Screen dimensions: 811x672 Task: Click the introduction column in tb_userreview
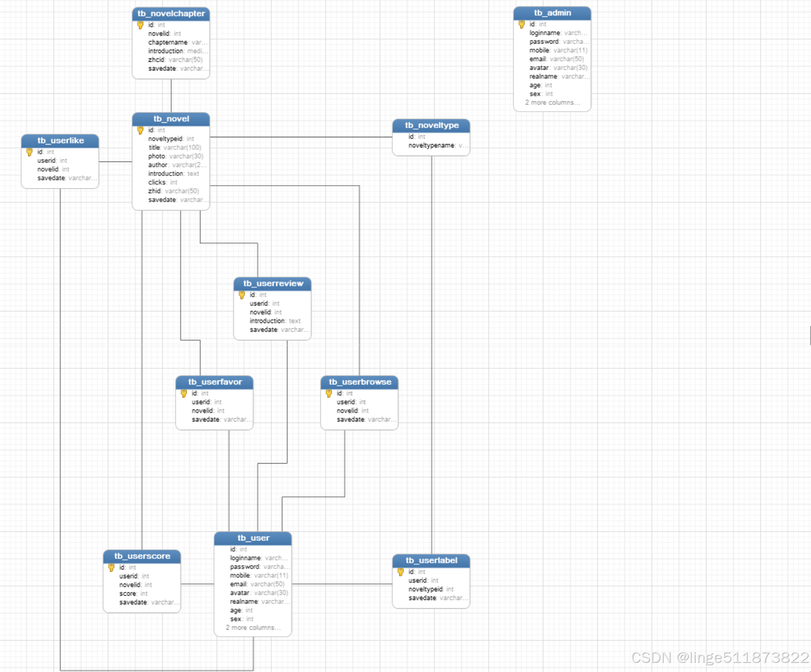pyautogui.click(x=275, y=321)
